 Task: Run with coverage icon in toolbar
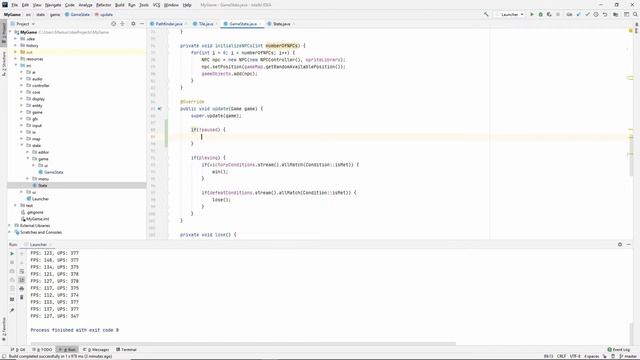[x=549, y=14]
